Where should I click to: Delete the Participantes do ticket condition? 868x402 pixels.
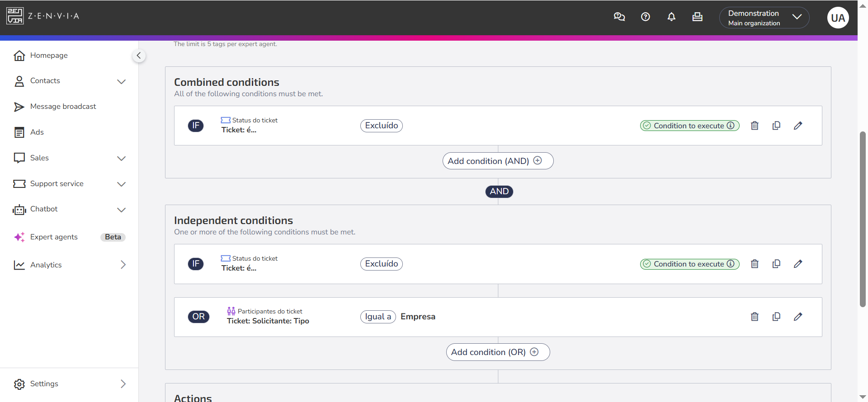[x=755, y=317]
